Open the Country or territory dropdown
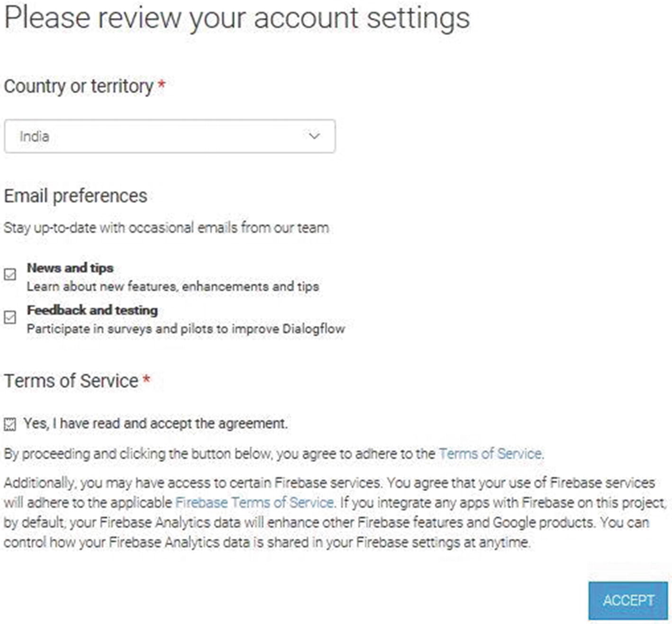The image size is (672, 624). point(170,136)
